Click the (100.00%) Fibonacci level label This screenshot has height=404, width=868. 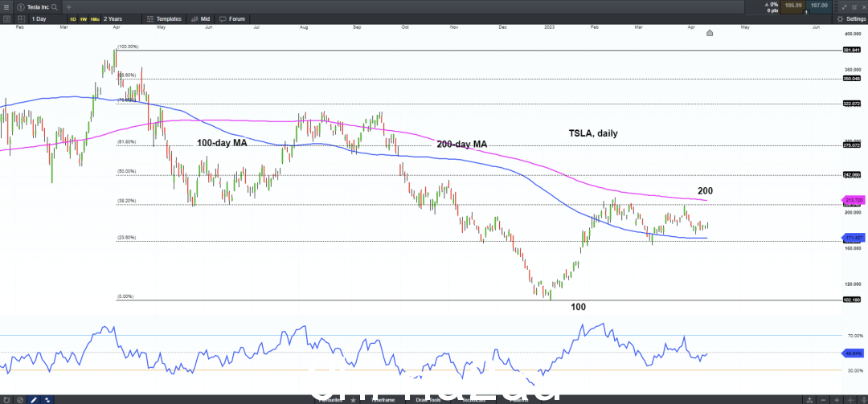point(127,47)
